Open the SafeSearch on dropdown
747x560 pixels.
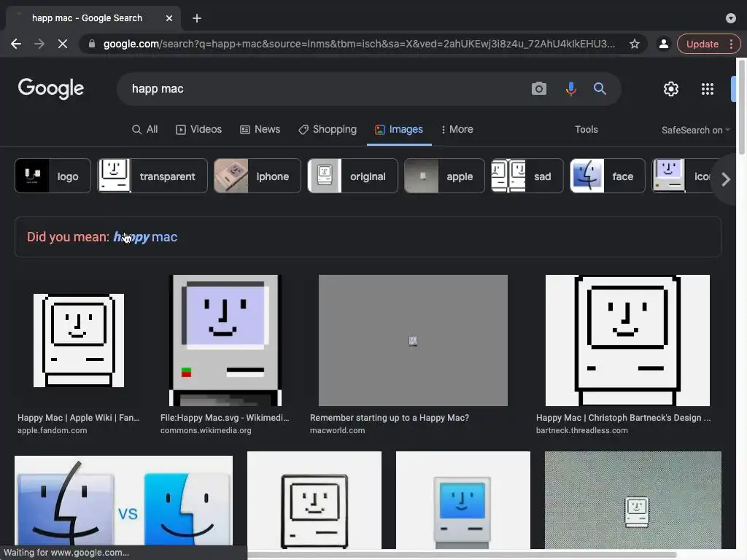pyautogui.click(x=695, y=130)
